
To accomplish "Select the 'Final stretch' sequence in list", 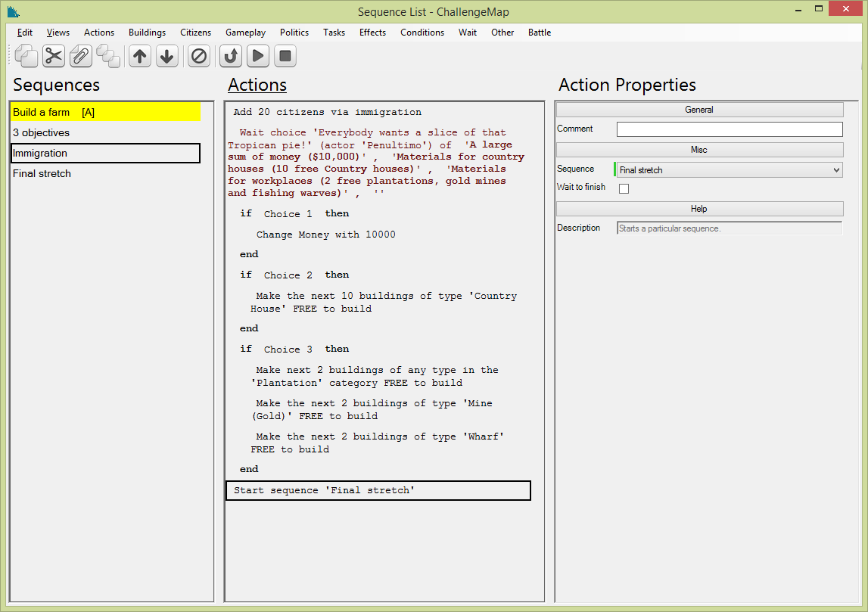I will tap(106, 174).
